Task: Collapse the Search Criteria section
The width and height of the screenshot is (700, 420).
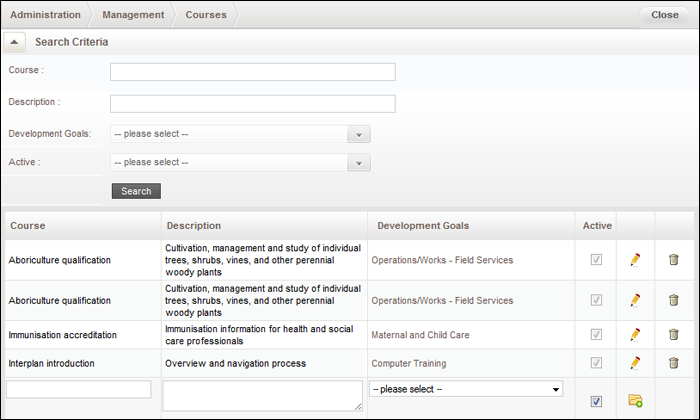Action: (x=14, y=42)
